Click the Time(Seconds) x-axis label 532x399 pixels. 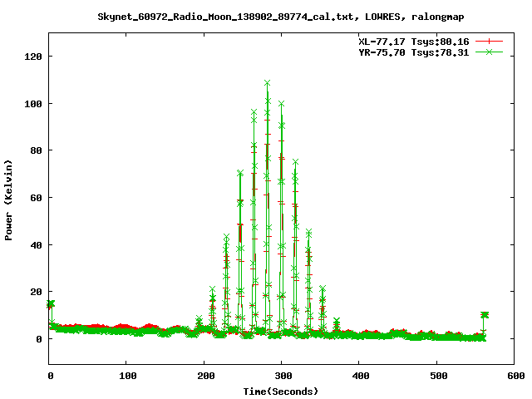point(280,391)
